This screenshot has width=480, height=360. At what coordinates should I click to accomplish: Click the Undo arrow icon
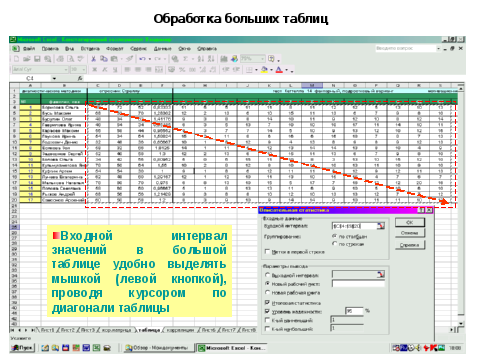[x=142, y=59]
